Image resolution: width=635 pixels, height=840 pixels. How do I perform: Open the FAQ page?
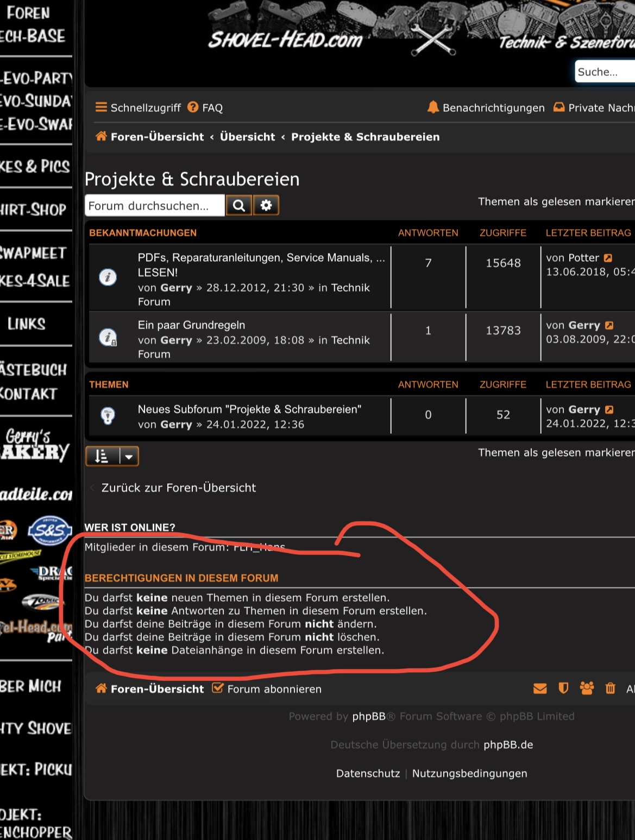pos(205,108)
